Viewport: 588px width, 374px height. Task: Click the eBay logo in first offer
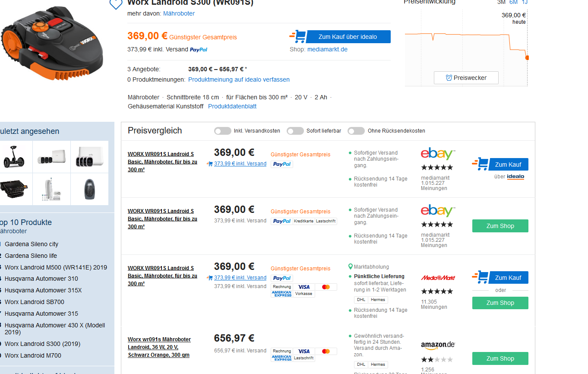pyautogui.click(x=438, y=154)
